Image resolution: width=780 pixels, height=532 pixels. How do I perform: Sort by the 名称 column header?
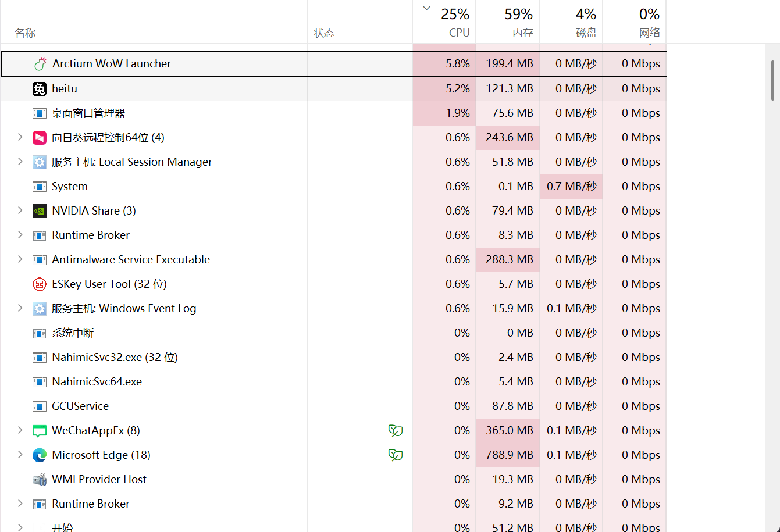pyautogui.click(x=25, y=33)
